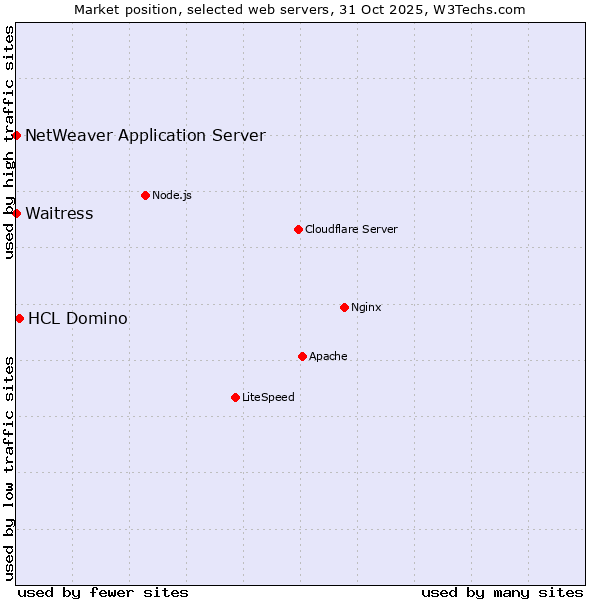Viewport: 600px width, 600px height.
Task: Select the LiteSpeed data point dot
Action: tap(235, 397)
